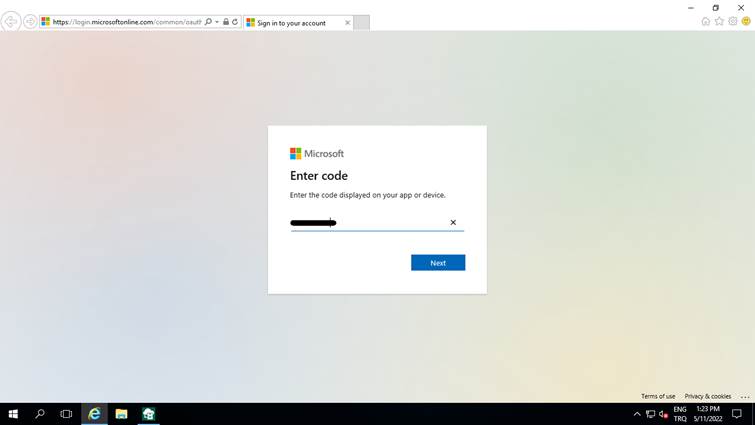
Task: Click the security lock icon
Action: pyautogui.click(x=226, y=22)
